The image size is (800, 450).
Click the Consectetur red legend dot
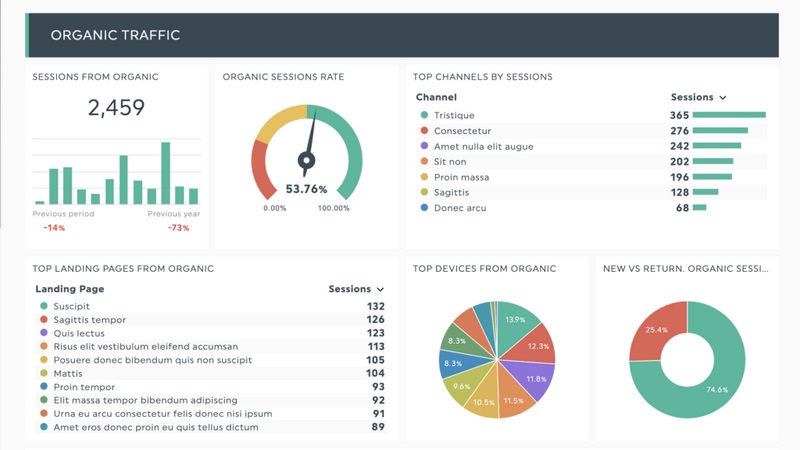[x=424, y=131]
